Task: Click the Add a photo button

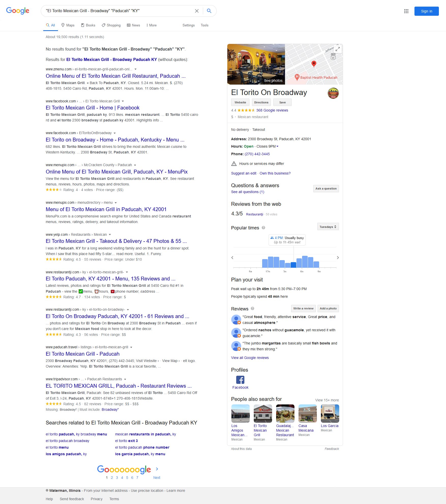Action: click(x=328, y=308)
